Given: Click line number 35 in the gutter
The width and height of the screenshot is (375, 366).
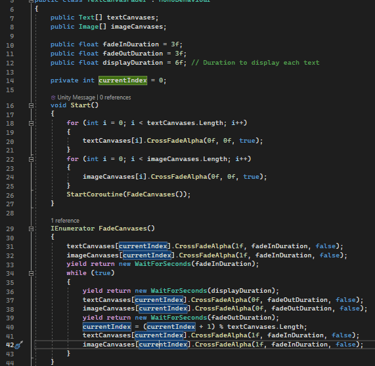Looking at the screenshot, I should point(10,283).
